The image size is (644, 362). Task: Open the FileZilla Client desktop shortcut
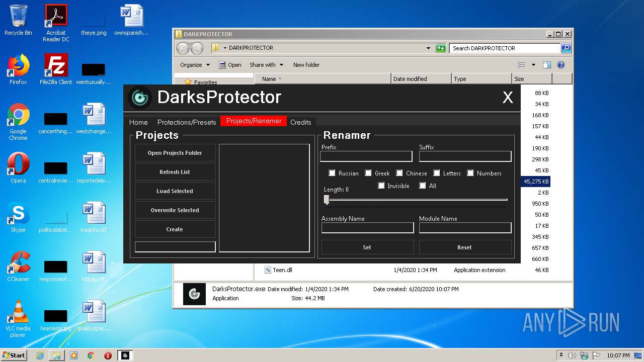[x=56, y=69]
